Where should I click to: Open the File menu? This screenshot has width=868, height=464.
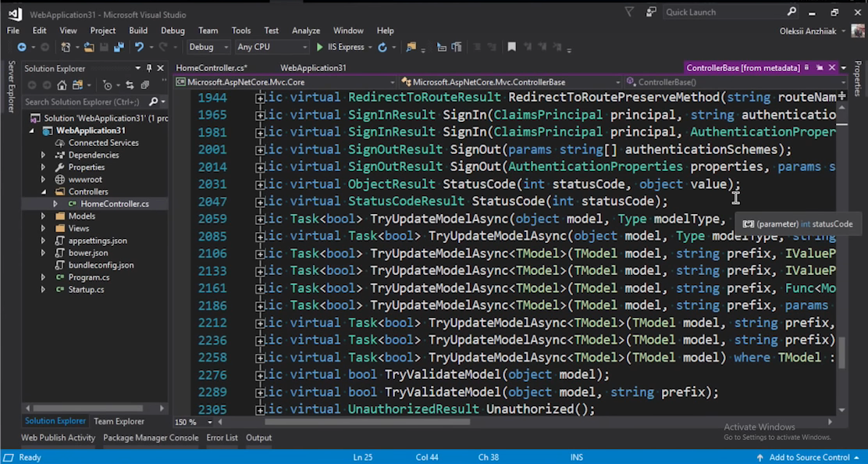pos(12,30)
